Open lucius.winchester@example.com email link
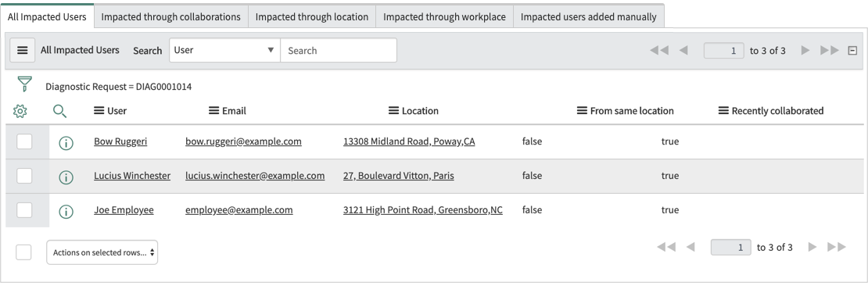The height and width of the screenshot is (286, 868). tap(255, 176)
